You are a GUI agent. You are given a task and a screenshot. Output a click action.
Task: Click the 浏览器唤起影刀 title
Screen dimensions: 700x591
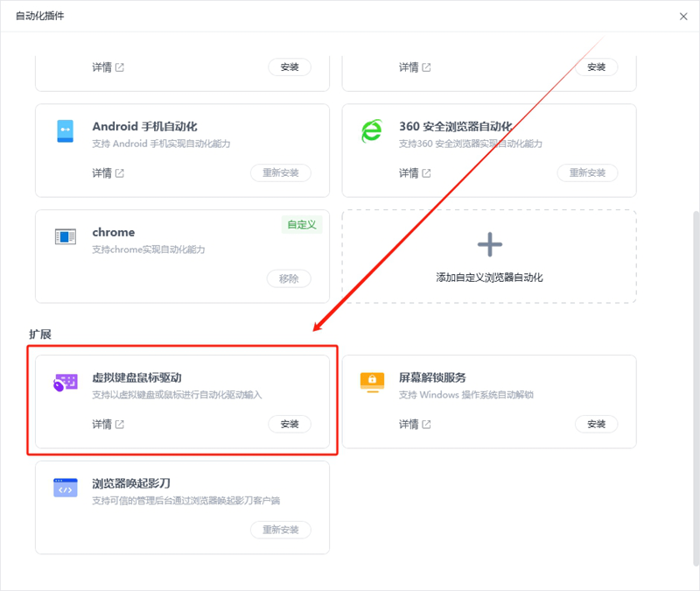coord(131,483)
